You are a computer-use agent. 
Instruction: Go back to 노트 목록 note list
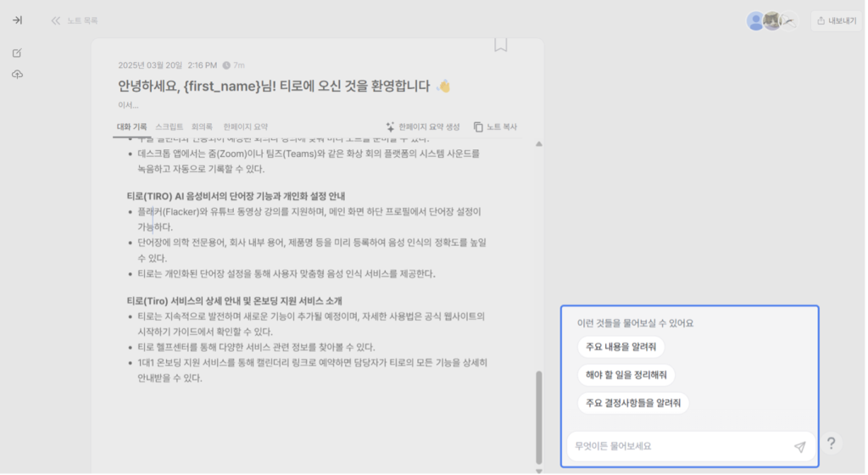(x=74, y=20)
